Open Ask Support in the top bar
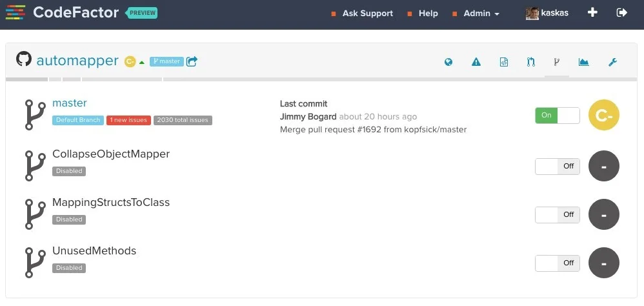Viewport: 644px width, 306px height. [368, 14]
